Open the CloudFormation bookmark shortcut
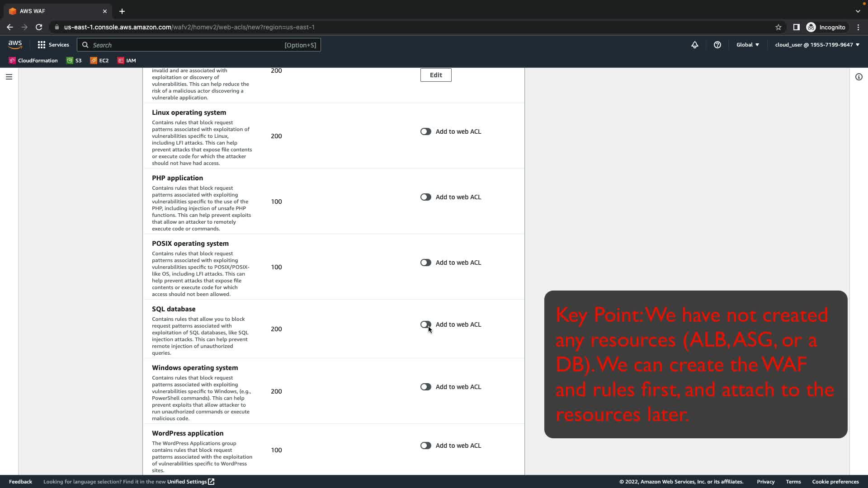 pyautogui.click(x=33, y=61)
